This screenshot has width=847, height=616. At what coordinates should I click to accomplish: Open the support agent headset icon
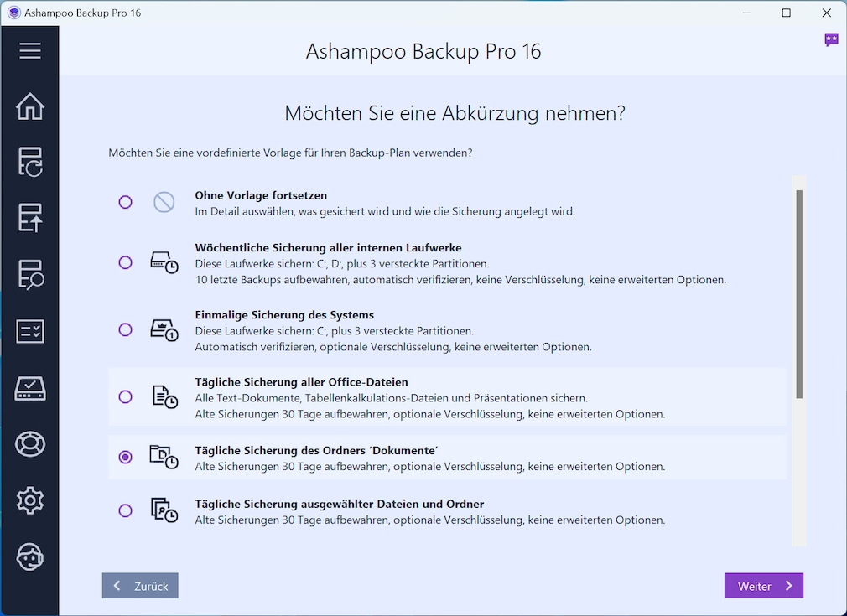(30, 556)
